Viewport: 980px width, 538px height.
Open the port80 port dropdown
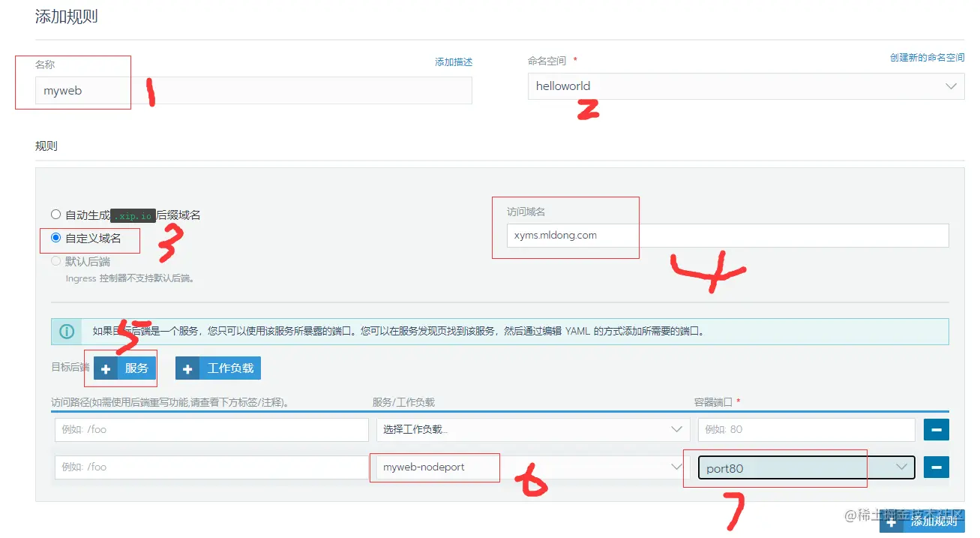point(806,467)
